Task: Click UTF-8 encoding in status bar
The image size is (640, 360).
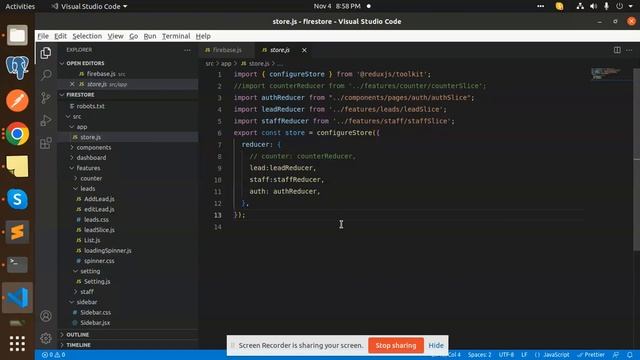Action: (x=506, y=355)
